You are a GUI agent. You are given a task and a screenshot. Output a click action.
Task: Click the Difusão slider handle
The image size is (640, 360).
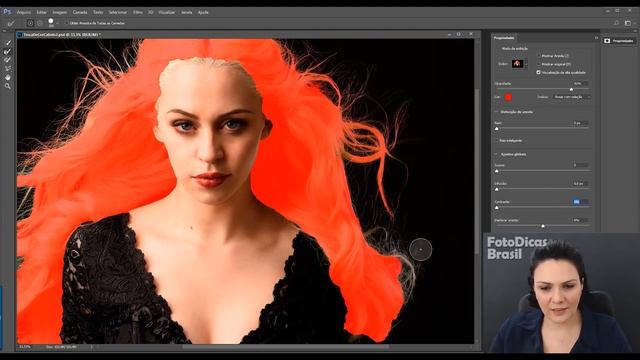click(497, 189)
